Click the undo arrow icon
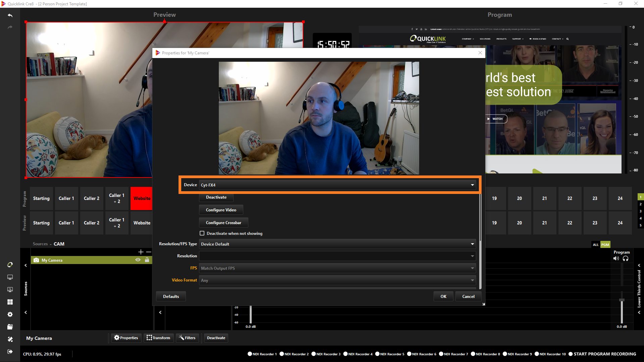Viewport: 644px width, 362px height. tap(10, 15)
